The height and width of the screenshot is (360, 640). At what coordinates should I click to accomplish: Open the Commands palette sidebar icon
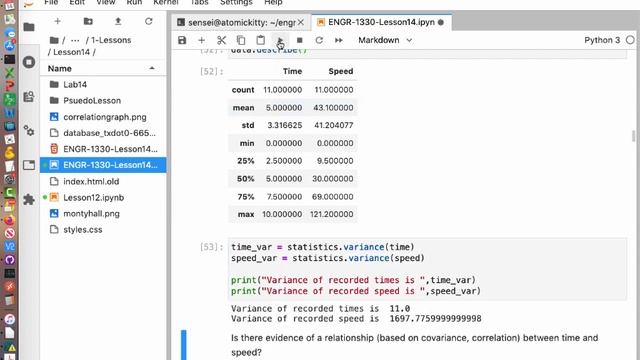click(x=29, y=96)
